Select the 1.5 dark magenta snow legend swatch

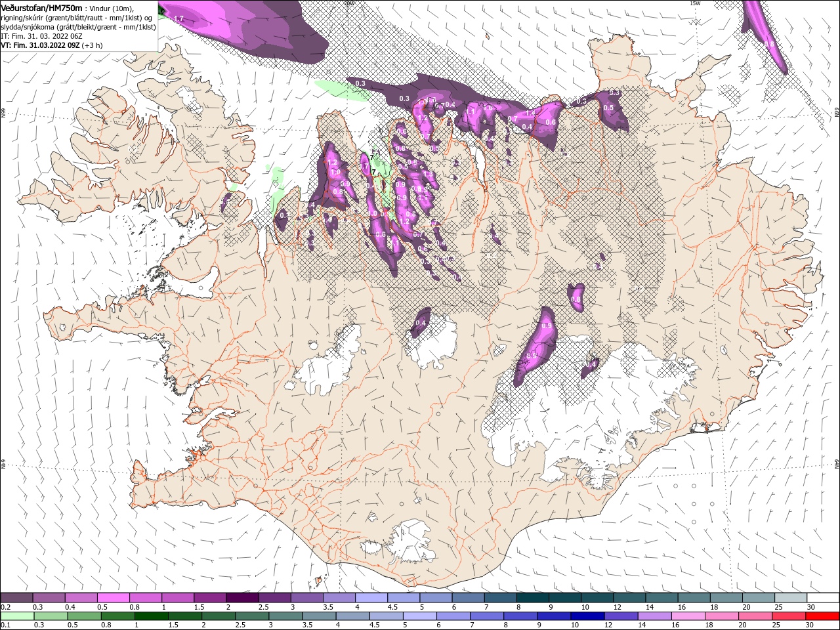tap(209, 598)
